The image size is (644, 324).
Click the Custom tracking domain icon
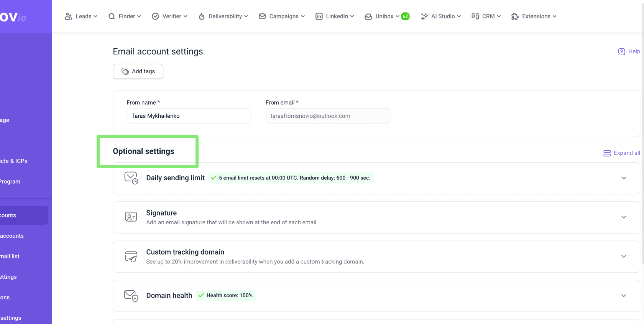[131, 257]
